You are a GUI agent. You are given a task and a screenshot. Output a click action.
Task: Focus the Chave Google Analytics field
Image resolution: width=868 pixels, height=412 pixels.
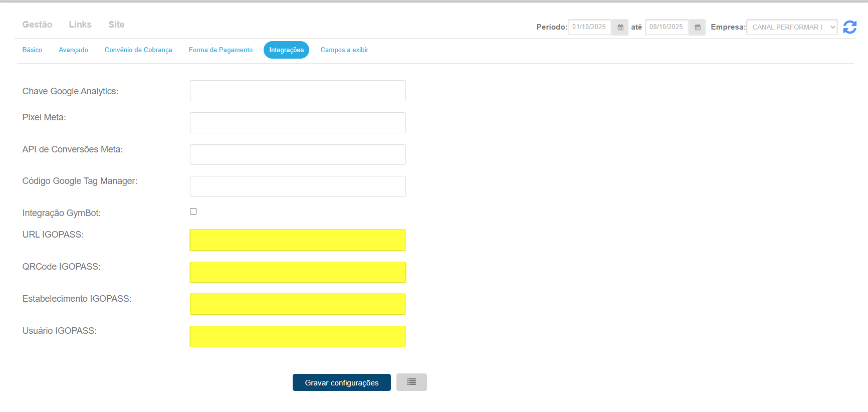click(x=298, y=91)
